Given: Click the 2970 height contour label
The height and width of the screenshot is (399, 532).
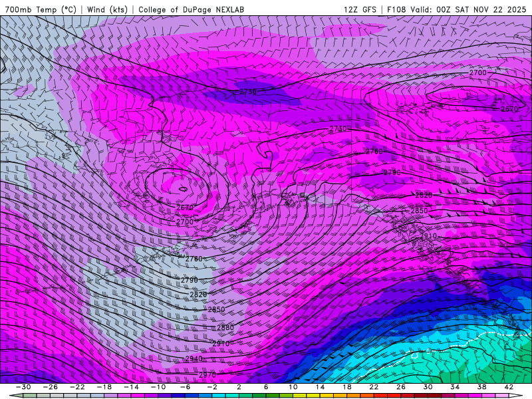Looking at the screenshot, I should (207, 375).
